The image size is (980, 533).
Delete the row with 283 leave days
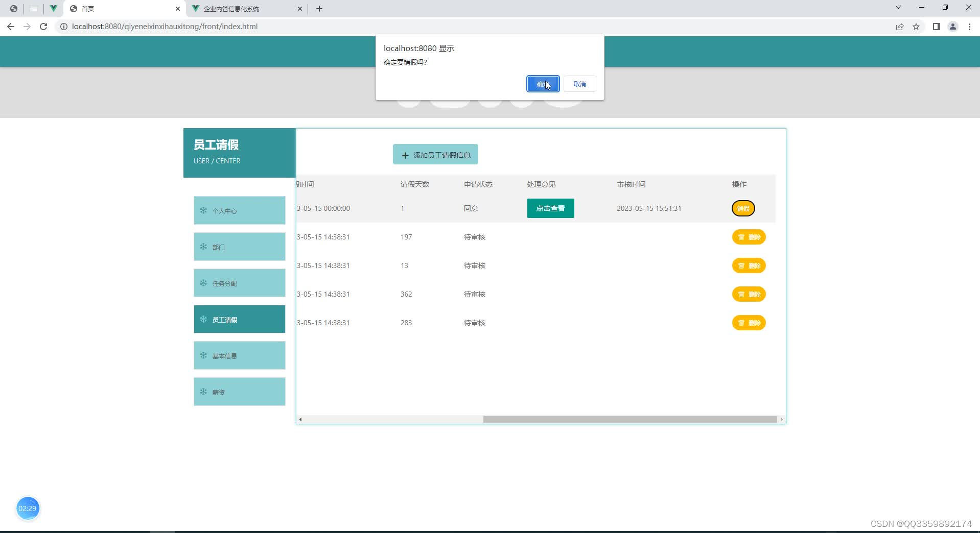point(749,323)
